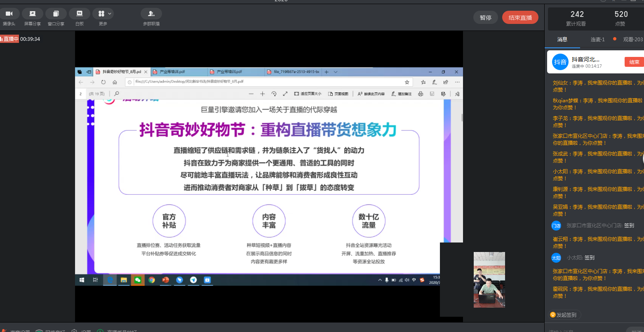Open the whiteboard (白板) tool
The width and height of the screenshot is (644, 332).
point(80,17)
